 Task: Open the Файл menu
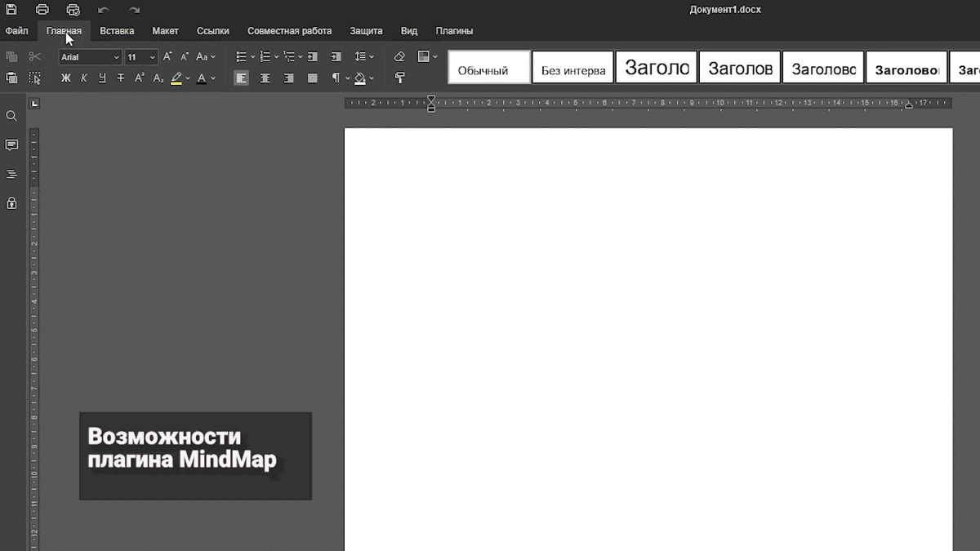point(16,31)
